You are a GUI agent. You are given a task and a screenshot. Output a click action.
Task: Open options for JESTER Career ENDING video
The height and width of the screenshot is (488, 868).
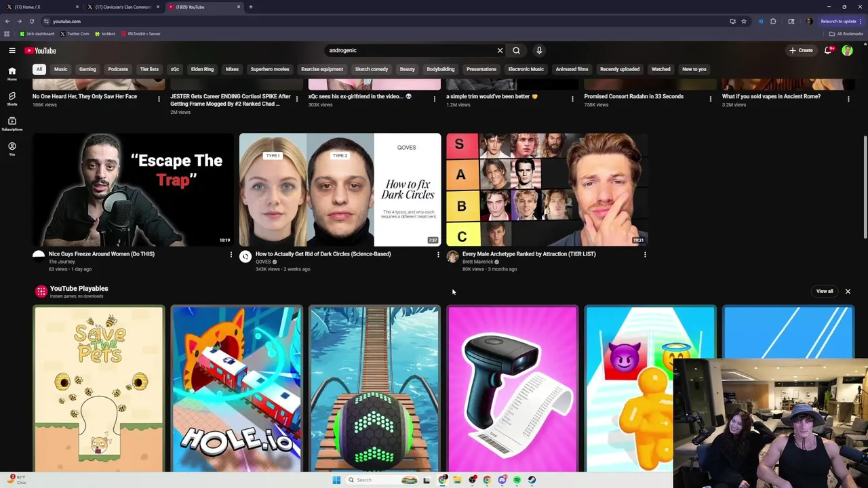click(296, 99)
